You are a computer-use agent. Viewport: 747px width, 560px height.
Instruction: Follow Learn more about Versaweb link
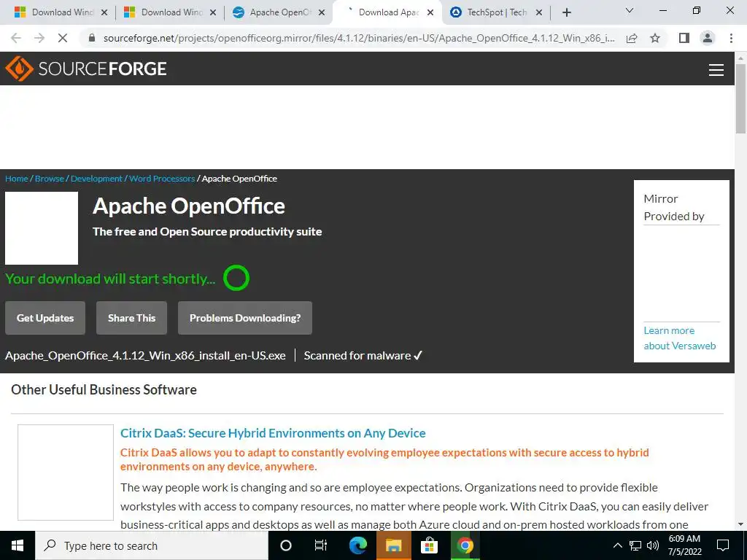point(679,338)
